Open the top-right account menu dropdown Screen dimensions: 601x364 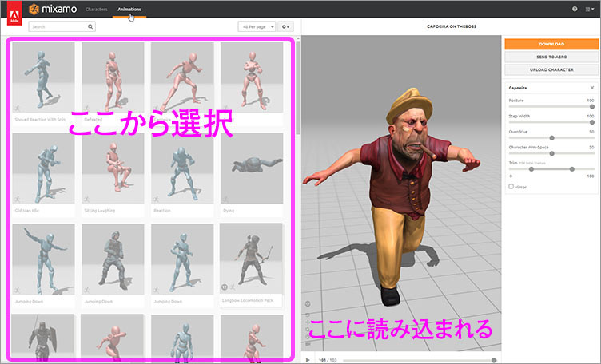pos(590,9)
